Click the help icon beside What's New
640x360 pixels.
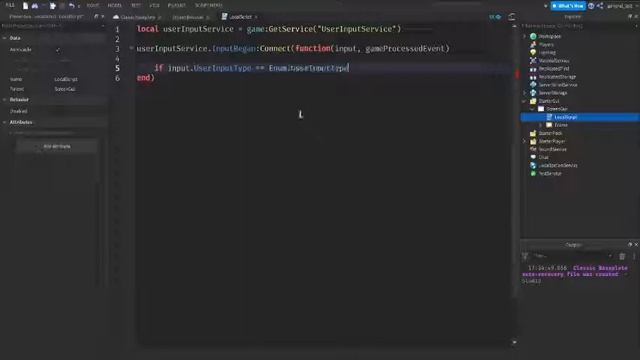pos(591,6)
